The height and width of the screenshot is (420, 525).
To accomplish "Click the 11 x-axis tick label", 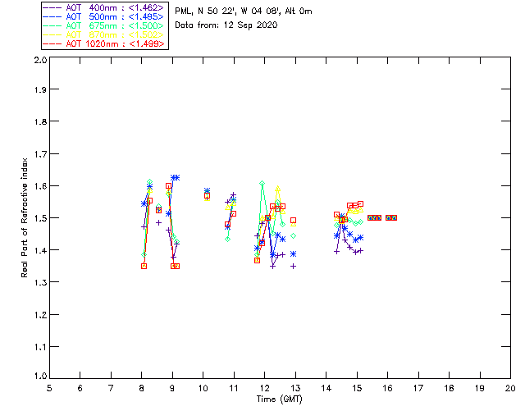I will click(234, 388).
